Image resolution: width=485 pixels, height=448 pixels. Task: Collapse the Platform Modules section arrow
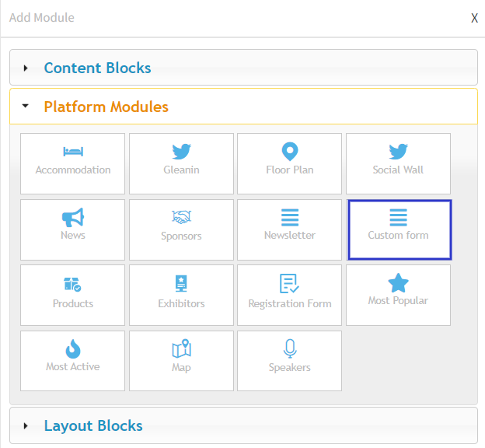click(x=26, y=106)
